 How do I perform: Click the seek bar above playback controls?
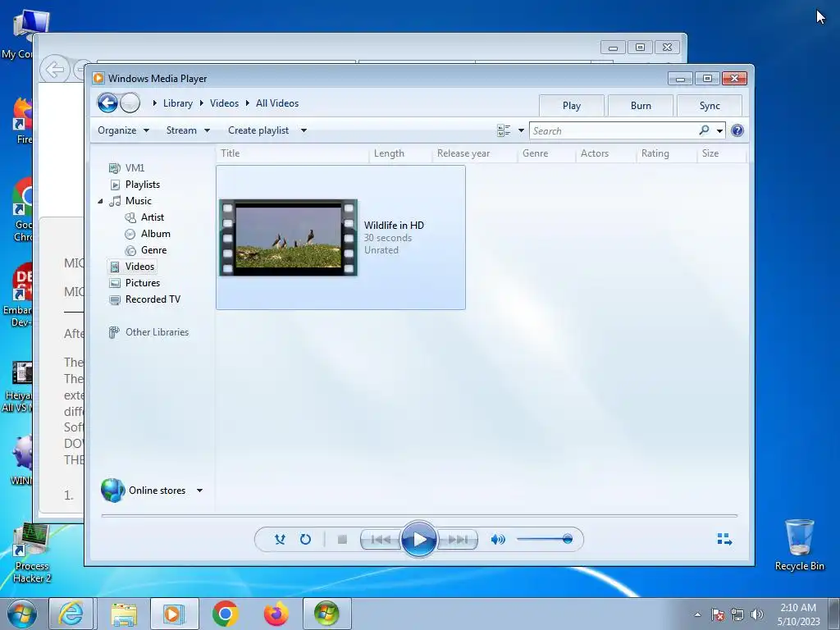tap(419, 515)
